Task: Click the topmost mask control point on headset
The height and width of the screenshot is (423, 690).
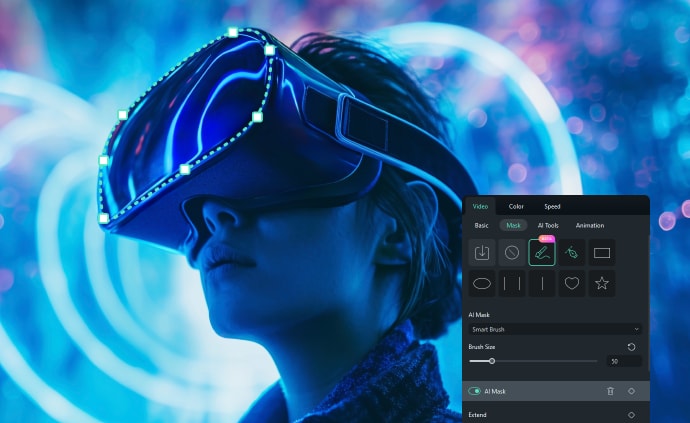Action: [x=233, y=32]
